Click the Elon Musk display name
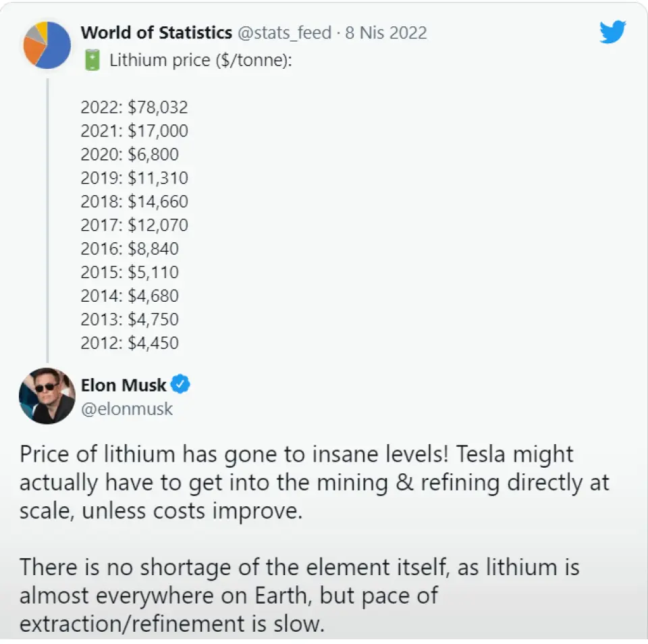The width and height of the screenshot is (648, 644). (124, 385)
